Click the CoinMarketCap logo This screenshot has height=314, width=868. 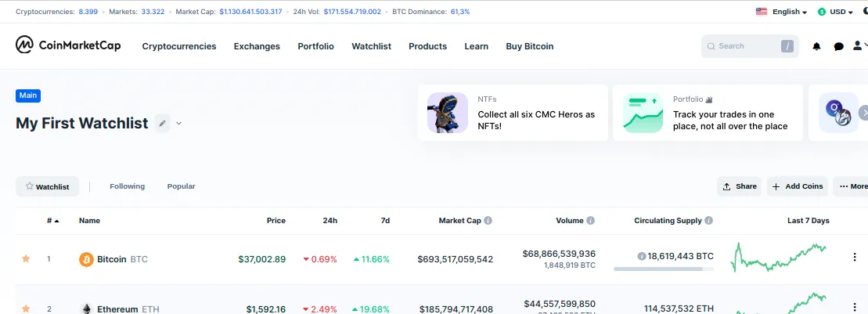coord(68,45)
